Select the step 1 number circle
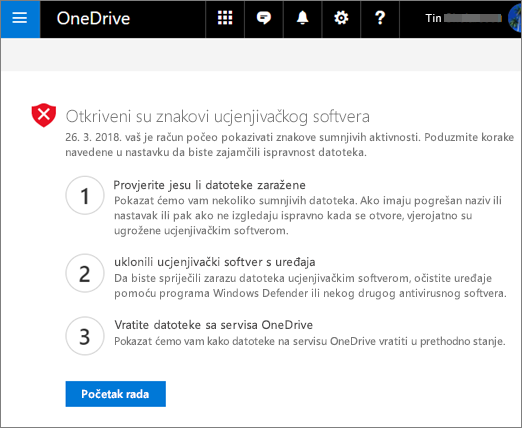The image size is (522, 428). pyautogui.click(x=85, y=195)
